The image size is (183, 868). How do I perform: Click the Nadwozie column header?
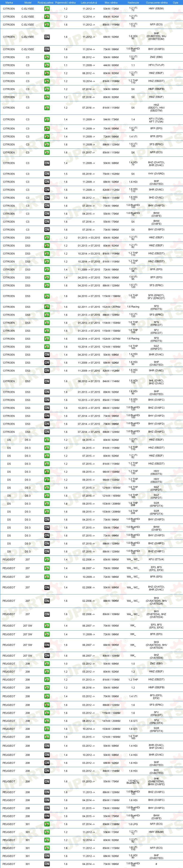coord(133,2)
